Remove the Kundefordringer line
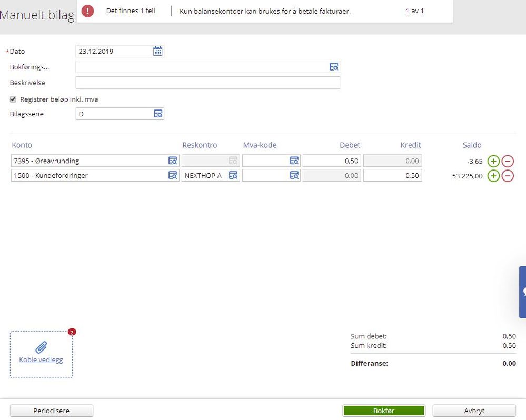The height and width of the screenshot is (420, 526). pyautogui.click(x=508, y=176)
